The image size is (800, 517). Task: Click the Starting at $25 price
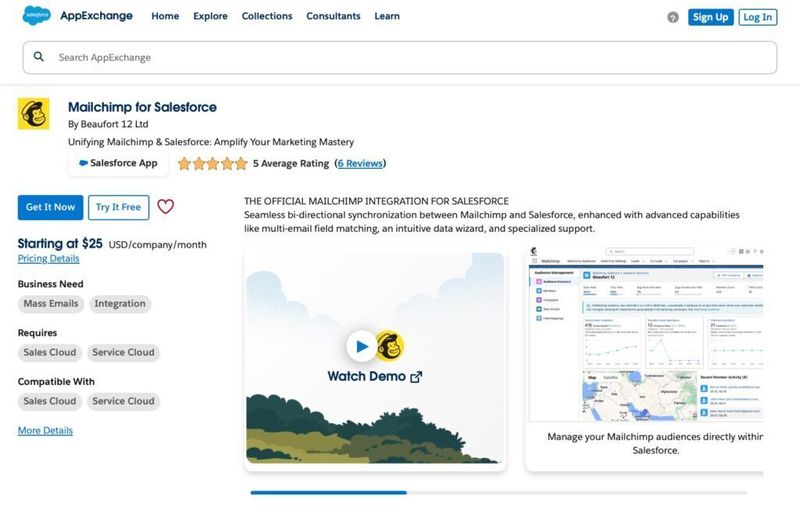[x=60, y=243]
